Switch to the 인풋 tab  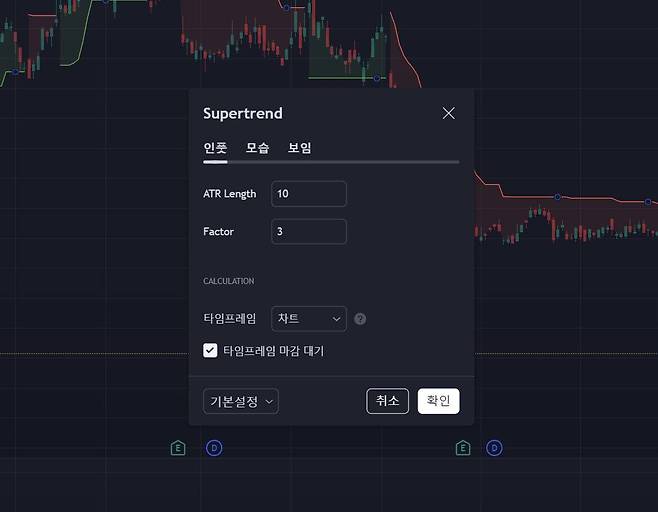pyautogui.click(x=215, y=148)
